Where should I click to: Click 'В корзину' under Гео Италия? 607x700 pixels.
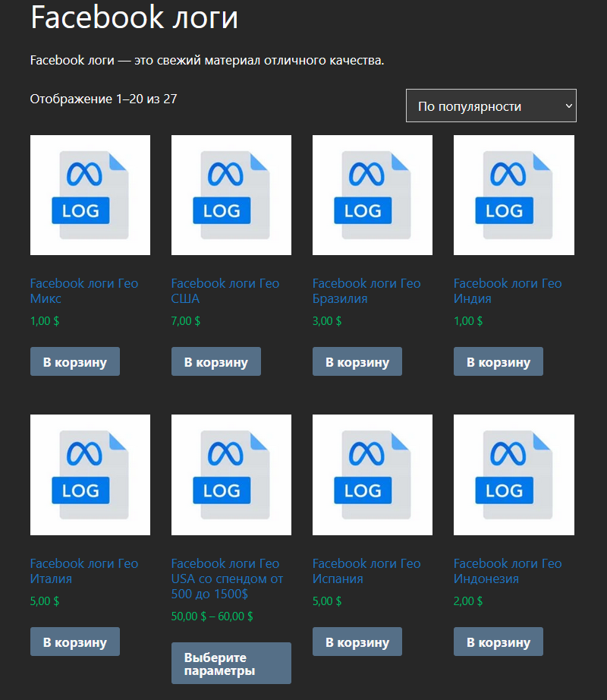pyautogui.click(x=75, y=642)
